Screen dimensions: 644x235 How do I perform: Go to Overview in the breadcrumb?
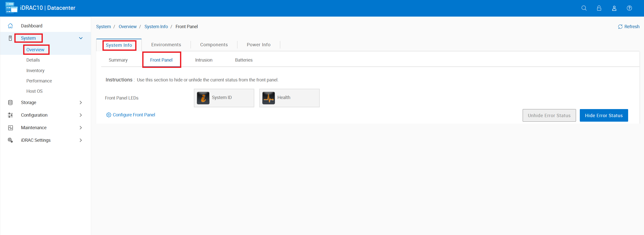(x=128, y=27)
